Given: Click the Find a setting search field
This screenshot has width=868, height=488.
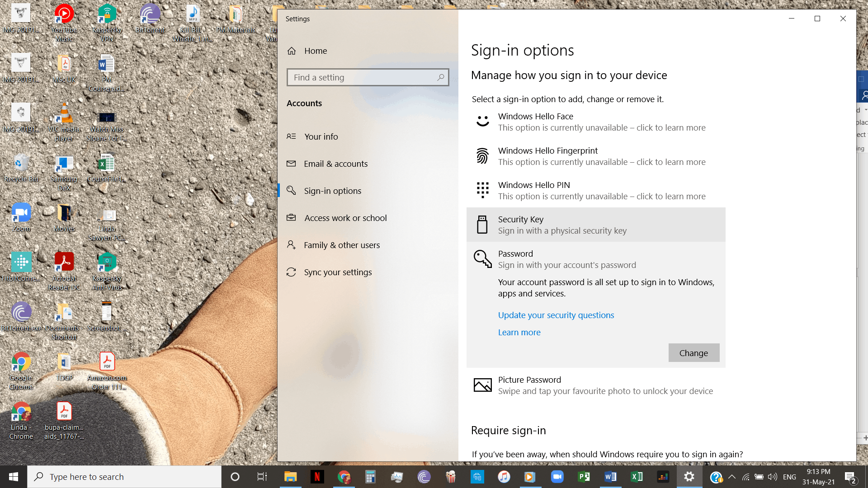Looking at the screenshot, I should [x=362, y=77].
